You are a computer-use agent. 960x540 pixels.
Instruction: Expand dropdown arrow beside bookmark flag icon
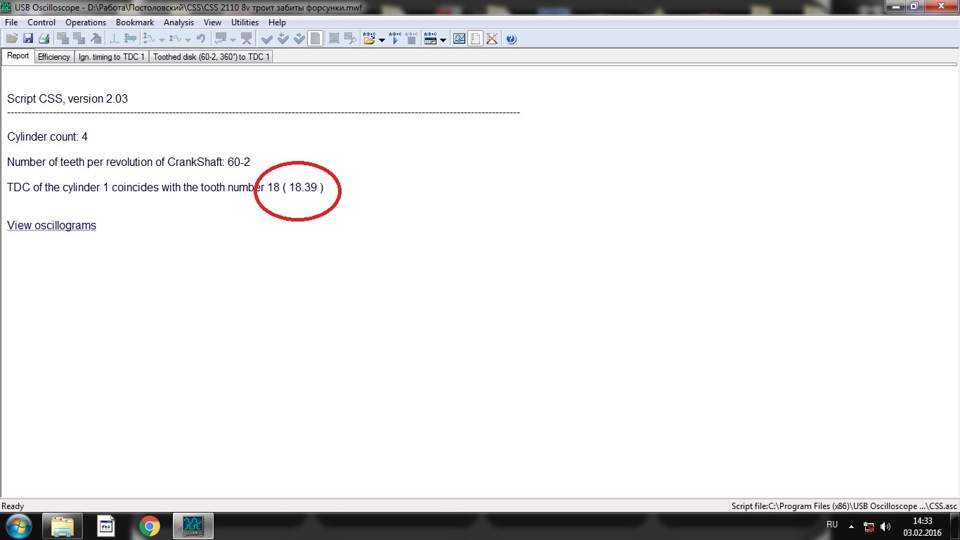[x=233, y=40]
